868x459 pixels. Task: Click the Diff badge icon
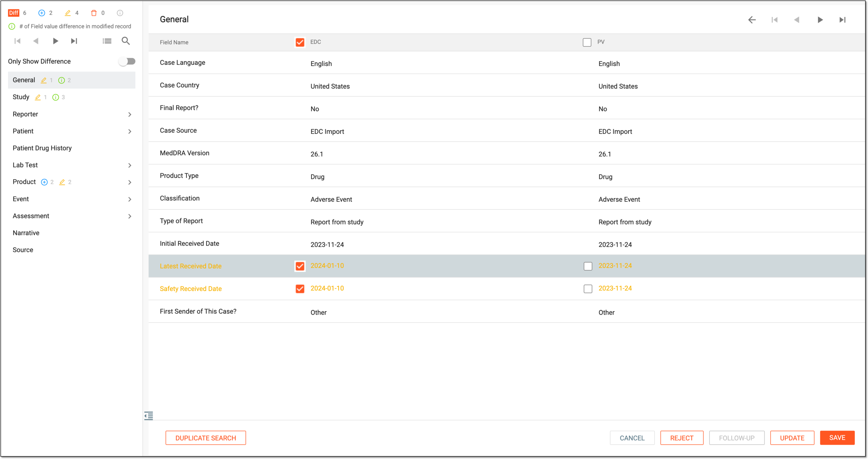tap(14, 13)
